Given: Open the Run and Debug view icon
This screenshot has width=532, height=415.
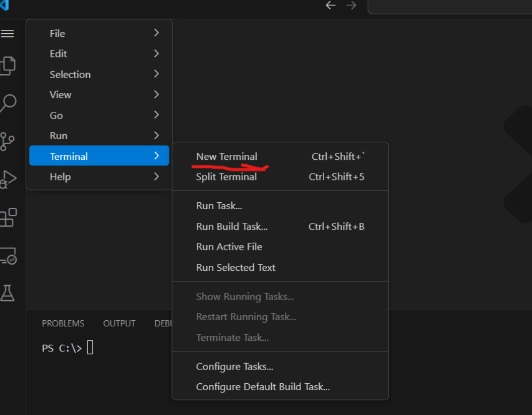Looking at the screenshot, I should (8, 179).
